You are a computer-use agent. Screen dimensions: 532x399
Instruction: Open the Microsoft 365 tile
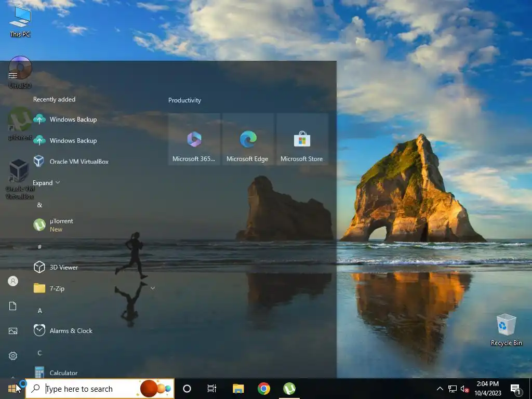point(194,139)
